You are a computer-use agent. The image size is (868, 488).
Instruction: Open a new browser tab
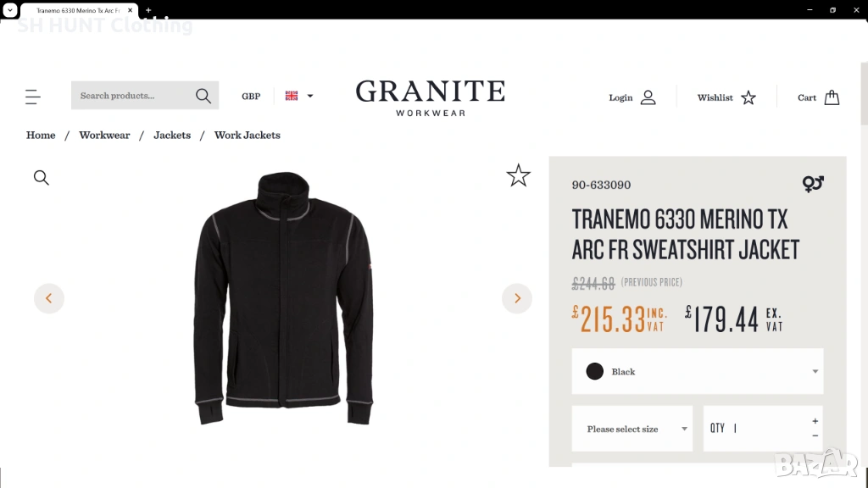148,10
